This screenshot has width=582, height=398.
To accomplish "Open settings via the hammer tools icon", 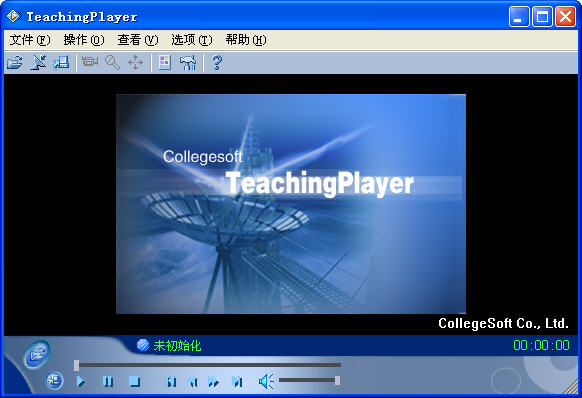I will click(188, 62).
